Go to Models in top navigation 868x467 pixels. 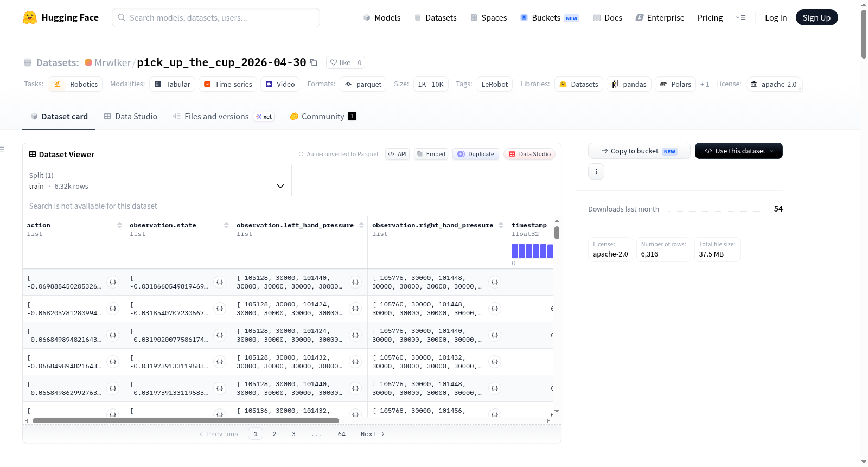click(x=382, y=17)
